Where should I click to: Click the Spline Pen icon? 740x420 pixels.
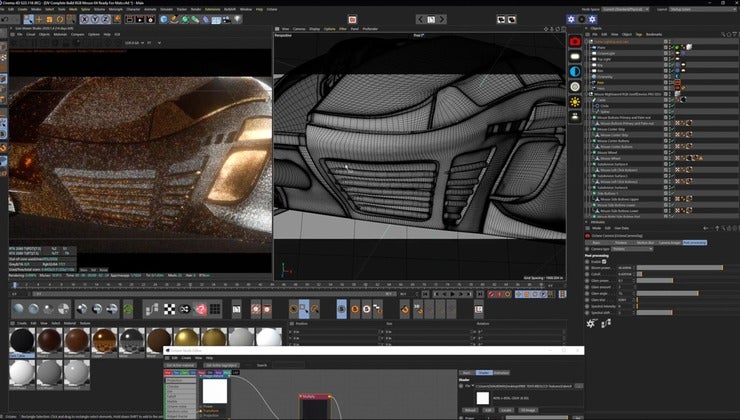[x=174, y=19]
